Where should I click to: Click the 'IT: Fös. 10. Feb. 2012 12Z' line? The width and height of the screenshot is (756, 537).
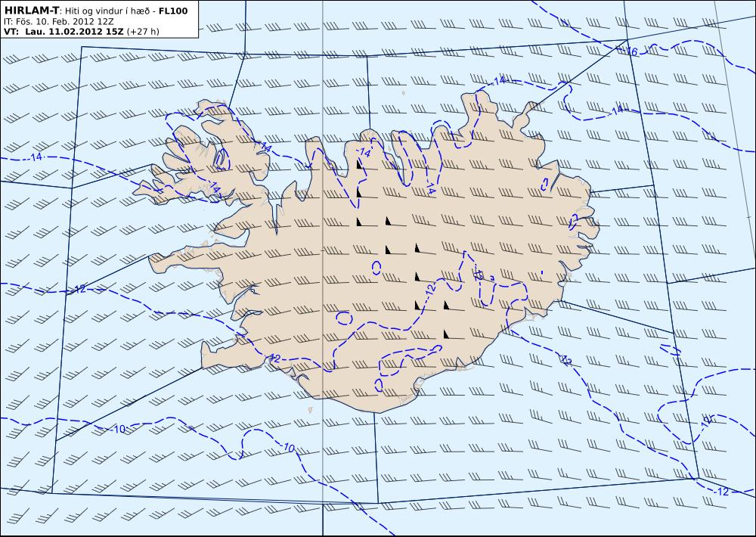(59, 22)
